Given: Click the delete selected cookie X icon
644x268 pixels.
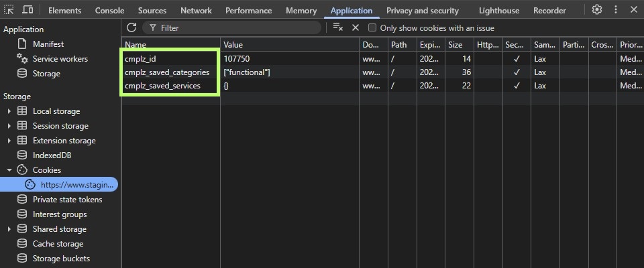Looking at the screenshot, I should pyautogui.click(x=356, y=27).
